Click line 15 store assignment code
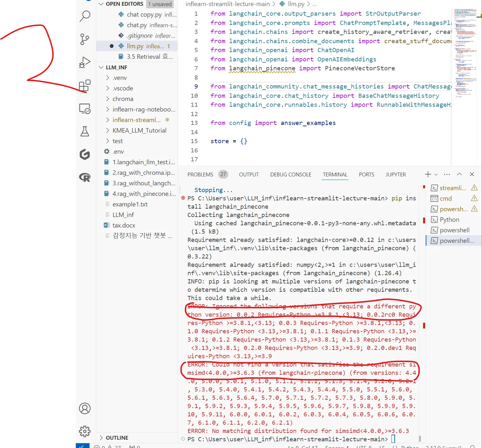482x448 pixels. (x=229, y=141)
